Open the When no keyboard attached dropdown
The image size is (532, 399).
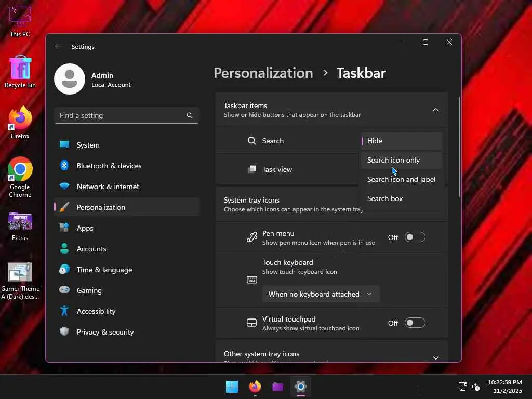tap(321, 294)
